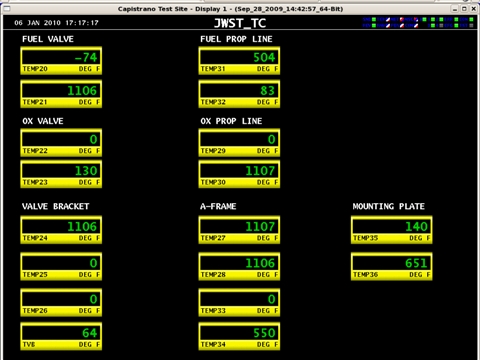Select the FUEL VALVE heading

point(48,39)
